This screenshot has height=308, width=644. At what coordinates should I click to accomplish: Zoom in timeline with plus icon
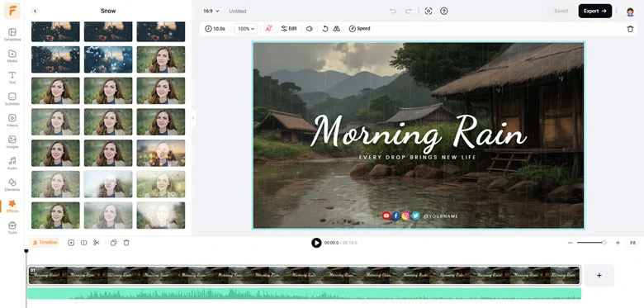tap(618, 243)
